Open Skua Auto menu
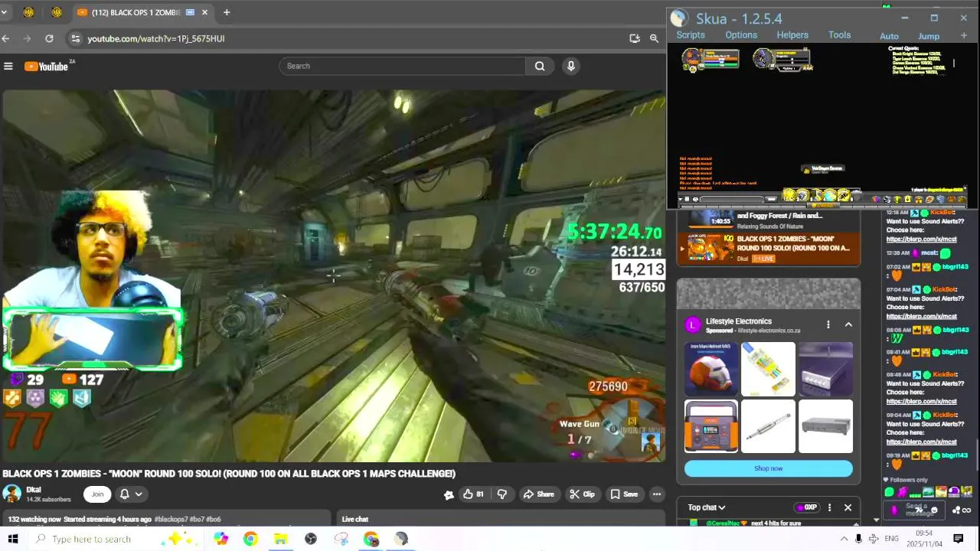This screenshot has width=980, height=551. click(x=889, y=36)
